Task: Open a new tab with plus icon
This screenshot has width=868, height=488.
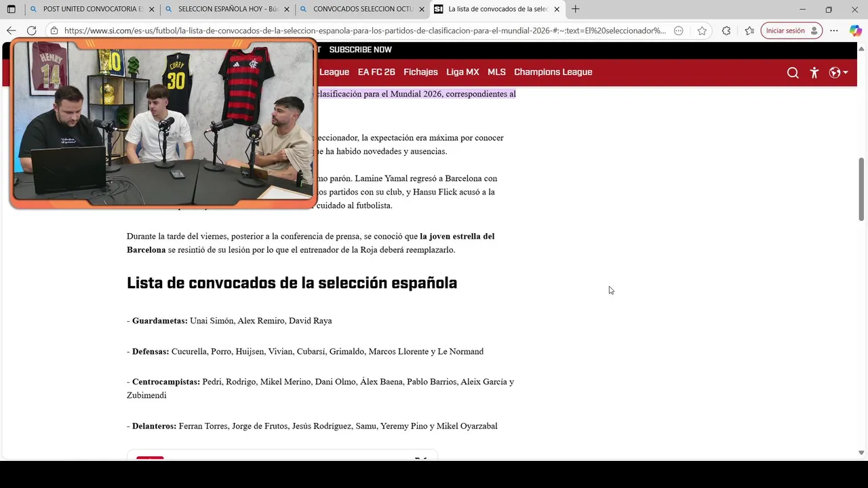Action: (x=575, y=9)
